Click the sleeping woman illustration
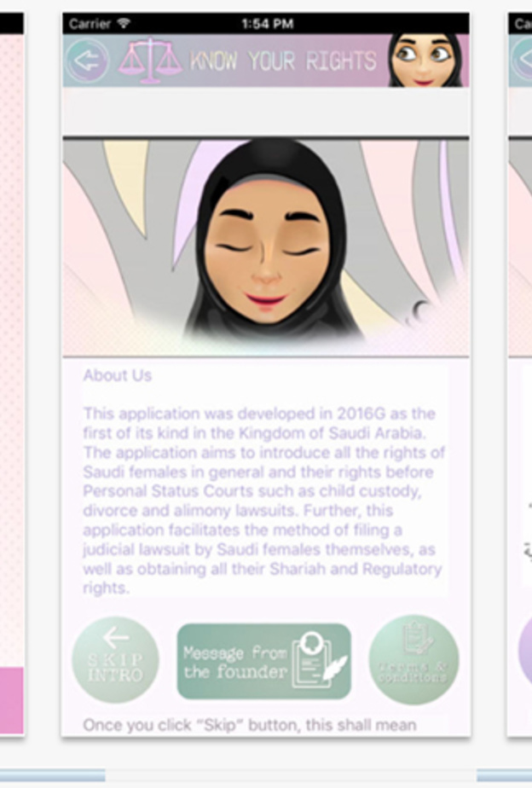The width and height of the screenshot is (532, 788). 266,246
